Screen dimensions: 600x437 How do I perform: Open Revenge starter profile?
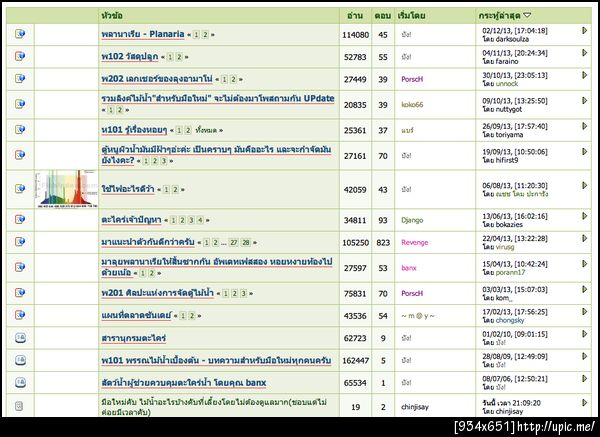pyautogui.click(x=414, y=242)
